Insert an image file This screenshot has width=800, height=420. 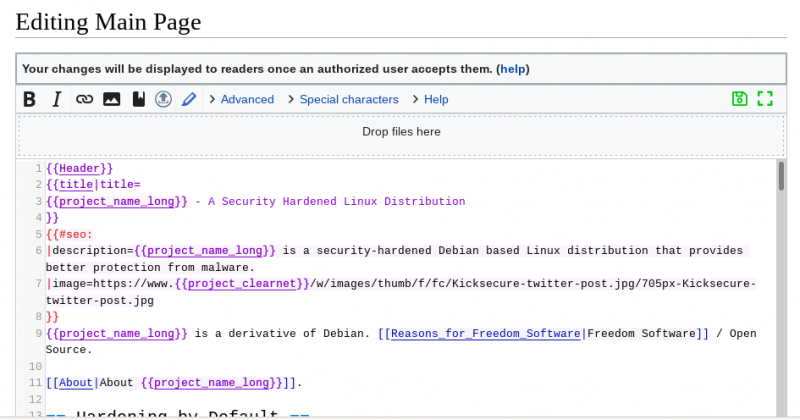click(x=112, y=99)
